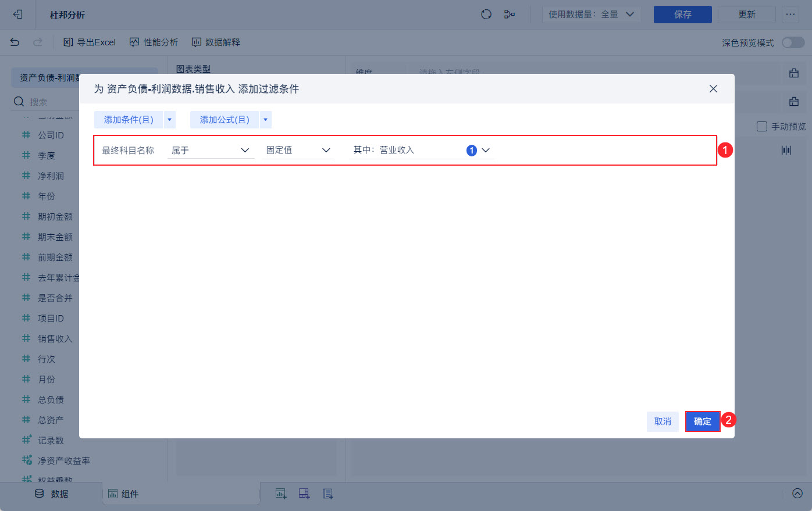The width and height of the screenshot is (812, 511).
Task: Select the 年份 field
Action: (47, 196)
